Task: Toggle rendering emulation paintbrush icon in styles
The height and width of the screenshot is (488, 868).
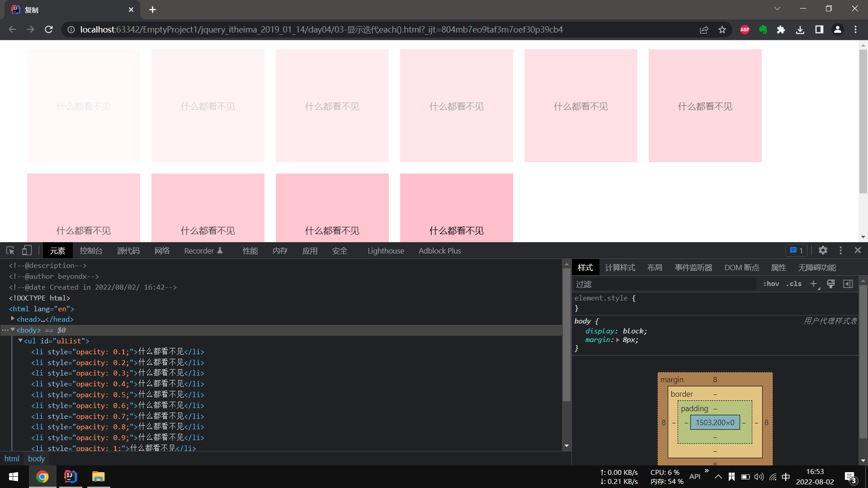Action: coord(831,284)
